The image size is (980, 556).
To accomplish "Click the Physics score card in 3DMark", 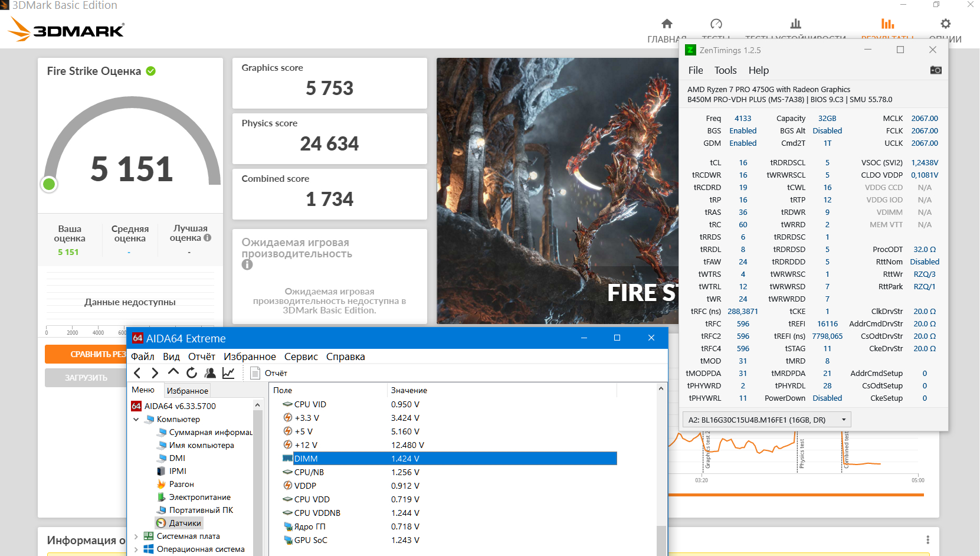I will 330,139.
